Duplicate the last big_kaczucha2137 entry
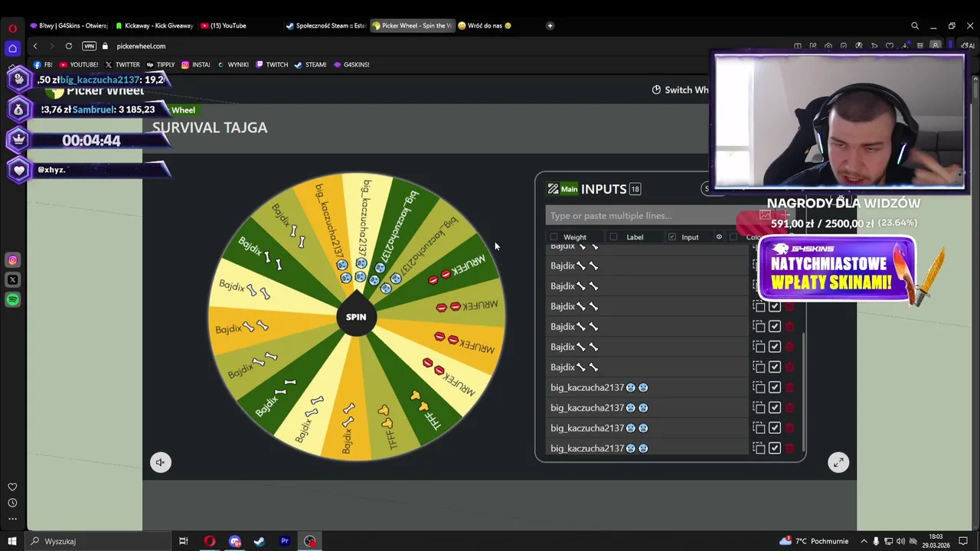The image size is (980, 551). tap(759, 448)
